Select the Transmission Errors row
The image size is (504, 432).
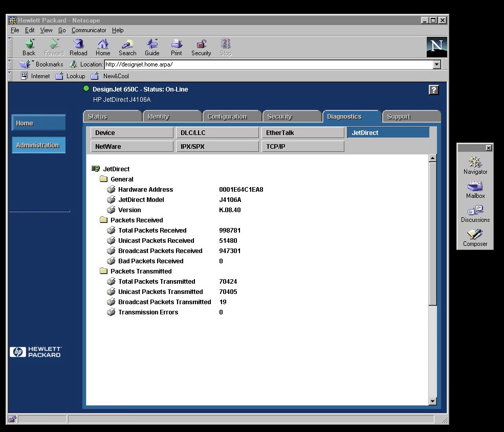tap(165, 312)
